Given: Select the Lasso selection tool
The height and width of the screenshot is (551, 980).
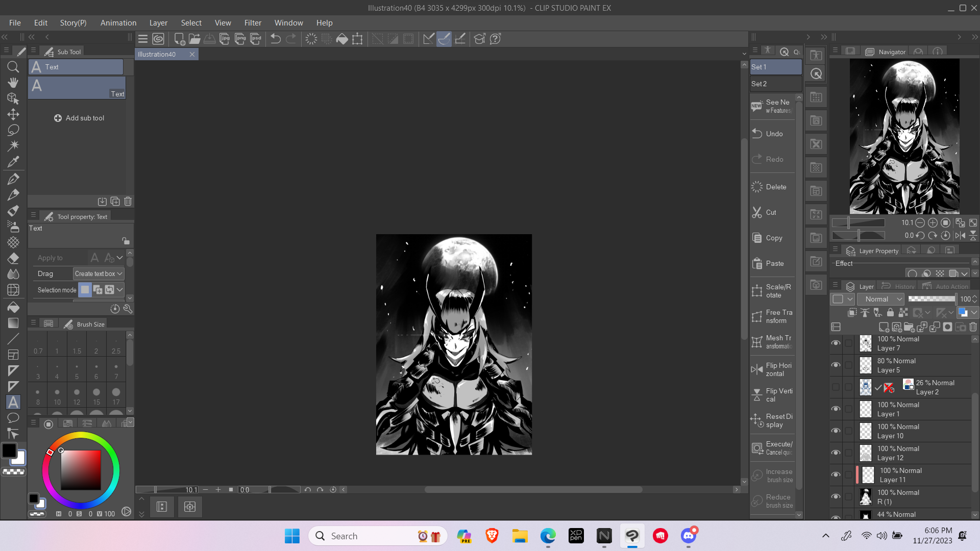Looking at the screenshot, I should point(13,130).
